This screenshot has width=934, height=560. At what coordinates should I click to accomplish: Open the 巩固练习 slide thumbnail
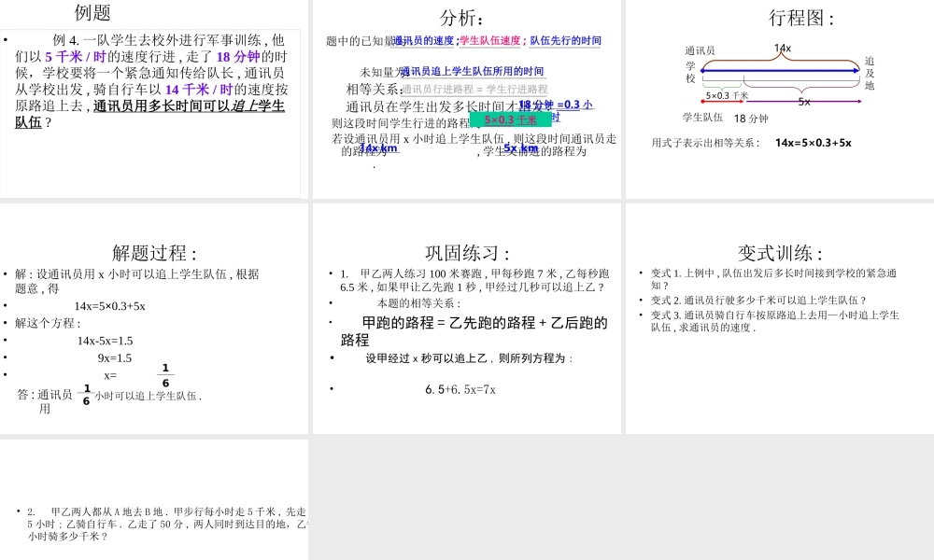(x=466, y=318)
